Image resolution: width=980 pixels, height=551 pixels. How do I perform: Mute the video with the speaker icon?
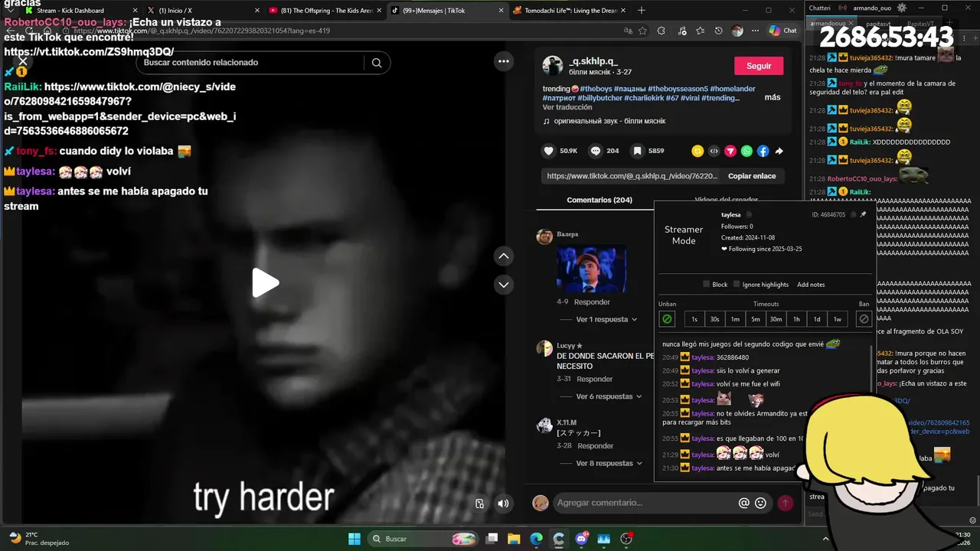(503, 503)
